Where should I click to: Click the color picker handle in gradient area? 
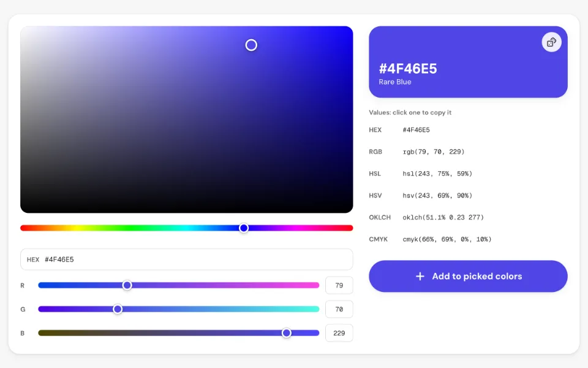(251, 45)
